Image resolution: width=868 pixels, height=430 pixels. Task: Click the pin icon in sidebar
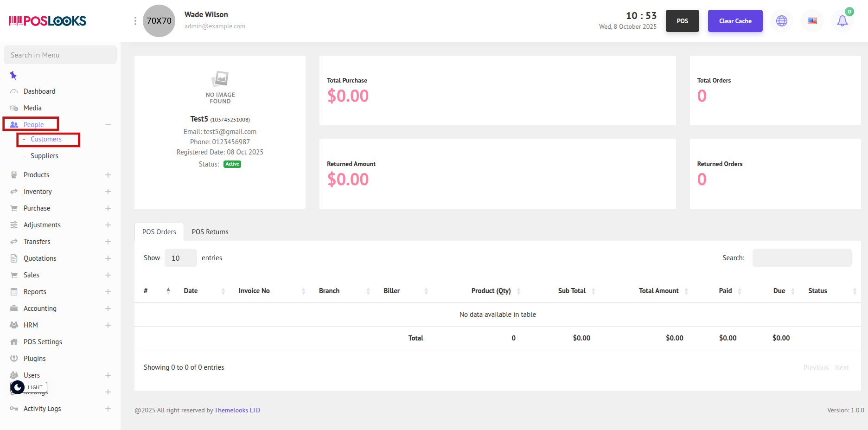tap(13, 75)
